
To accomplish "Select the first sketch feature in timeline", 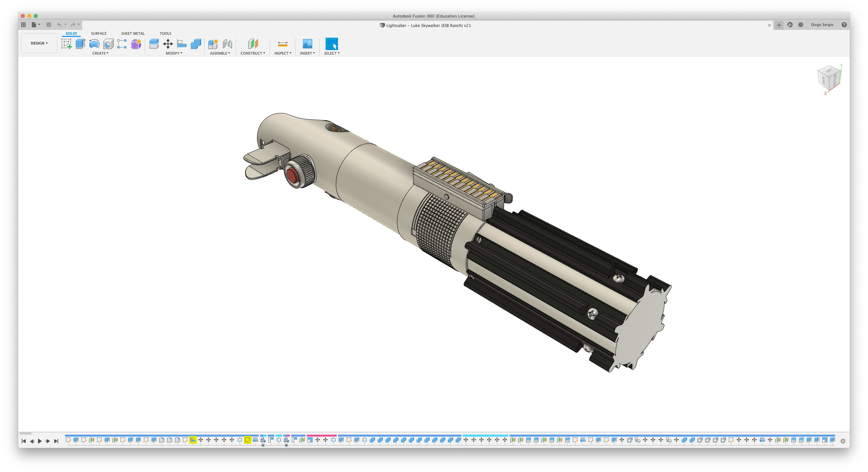I will tap(68, 440).
